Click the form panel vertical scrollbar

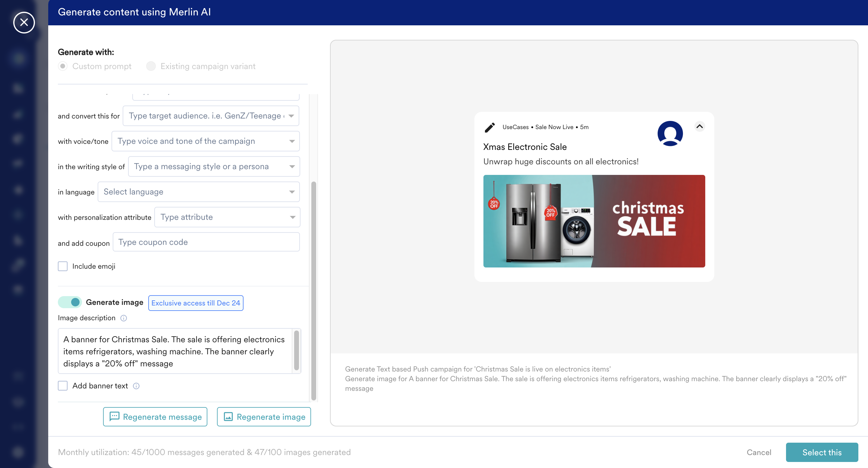pyautogui.click(x=314, y=291)
